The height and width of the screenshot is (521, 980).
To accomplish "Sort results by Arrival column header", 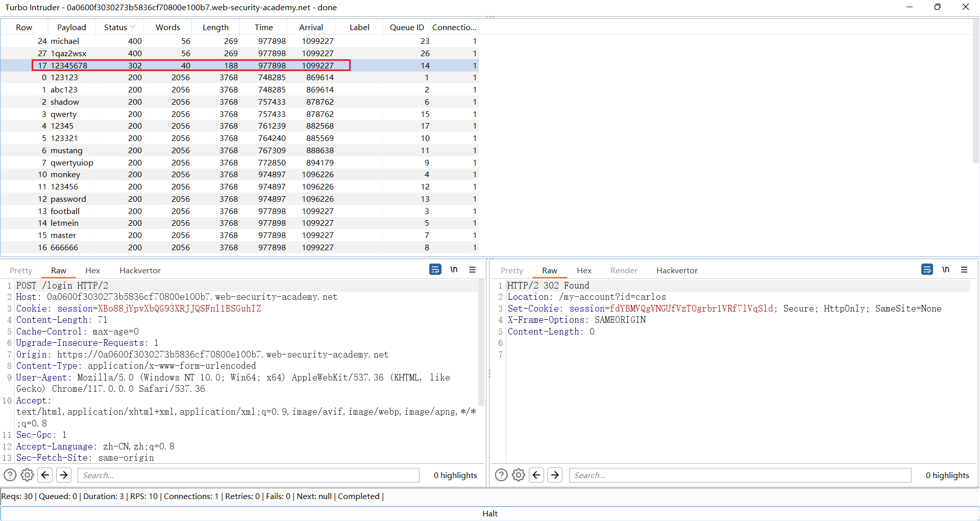I will pos(311,27).
